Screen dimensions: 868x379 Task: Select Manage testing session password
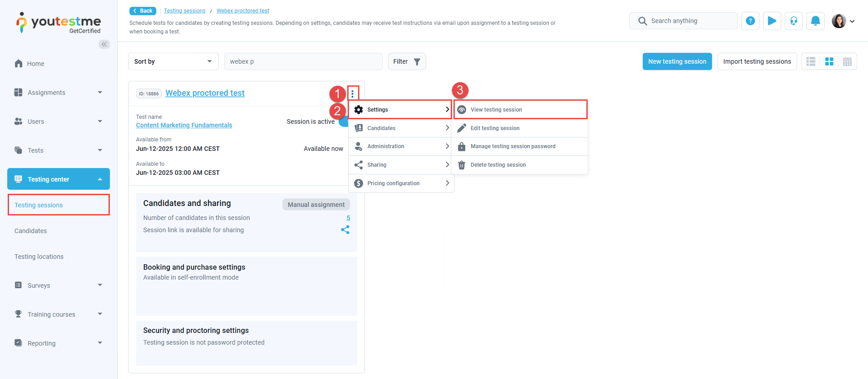pos(520,146)
